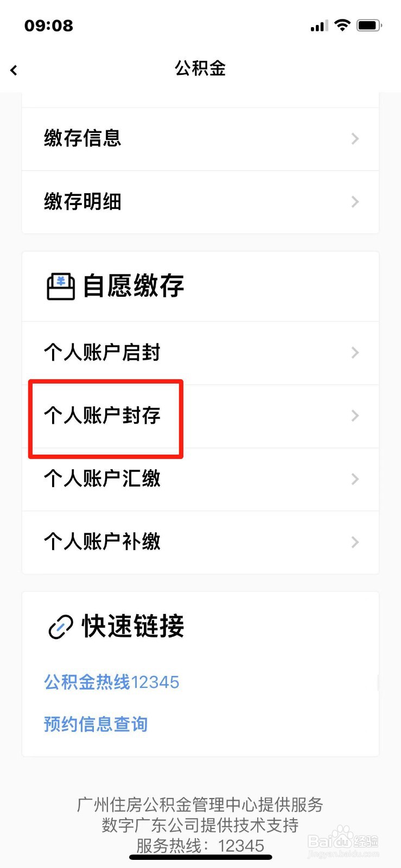Open 个人账户补缴 chevron arrow
Viewport: 401px width, 868px height.
point(355,542)
